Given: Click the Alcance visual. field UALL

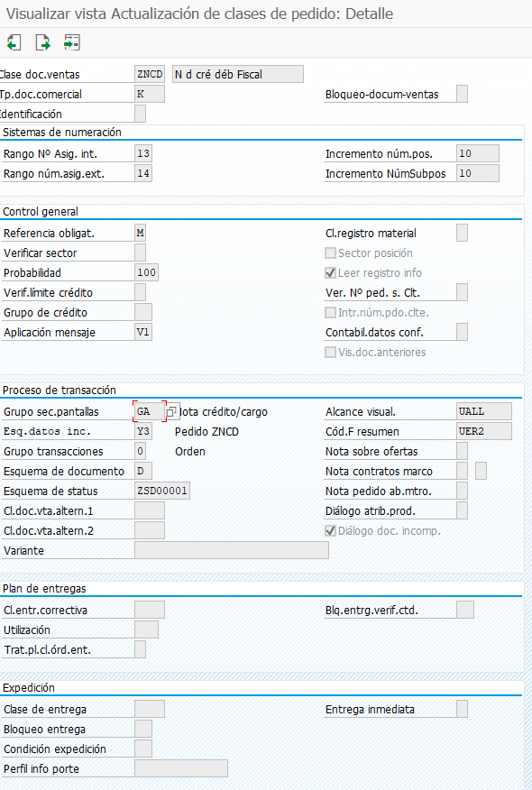Looking at the screenshot, I should [x=484, y=411].
